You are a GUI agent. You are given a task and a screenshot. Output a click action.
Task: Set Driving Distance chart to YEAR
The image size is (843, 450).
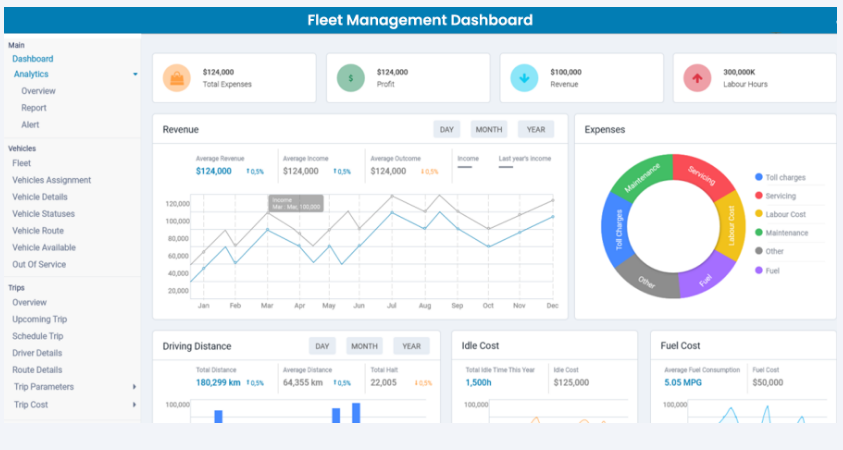tap(411, 346)
